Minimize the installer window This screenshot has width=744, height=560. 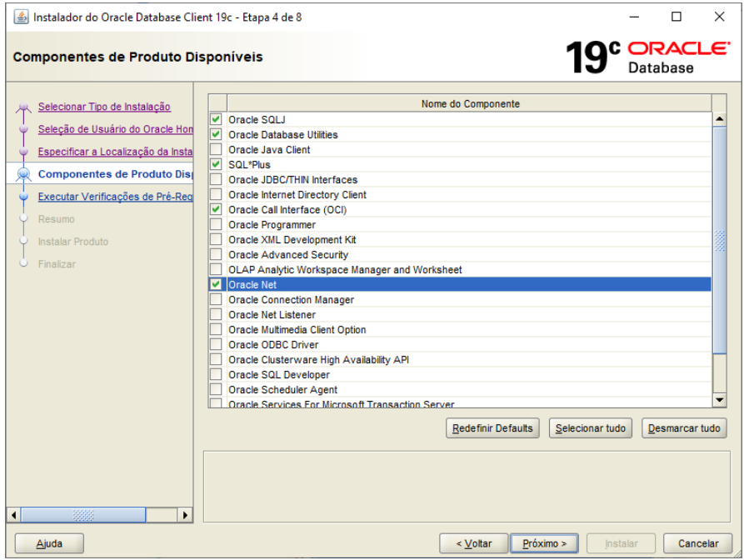click(634, 17)
